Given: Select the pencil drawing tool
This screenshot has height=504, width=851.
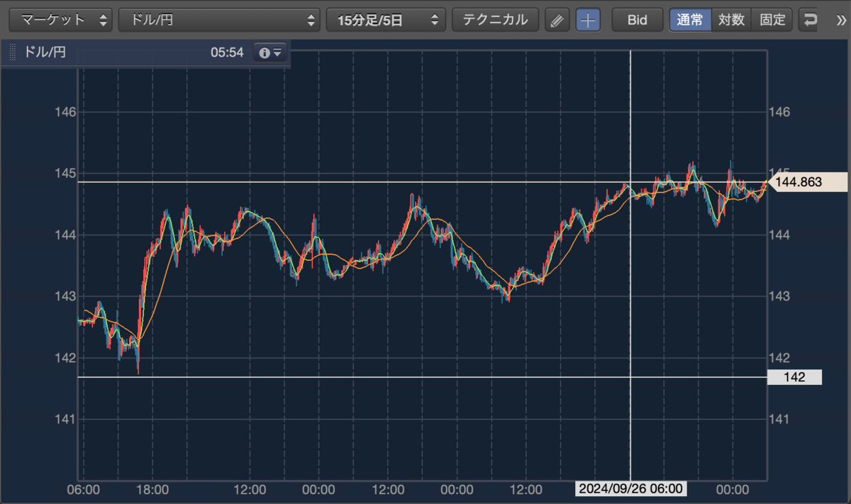Looking at the screenshot, I should point(557,20).
